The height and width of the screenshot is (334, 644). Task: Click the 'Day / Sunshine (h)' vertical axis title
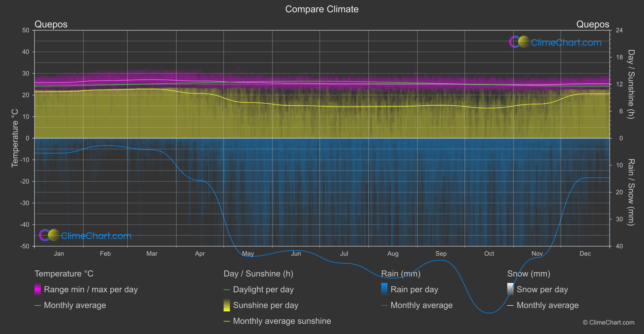631,84
